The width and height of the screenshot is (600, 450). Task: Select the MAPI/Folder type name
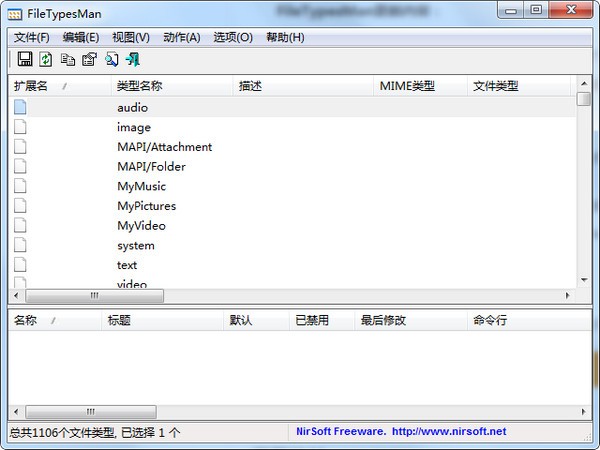[152, 166]
